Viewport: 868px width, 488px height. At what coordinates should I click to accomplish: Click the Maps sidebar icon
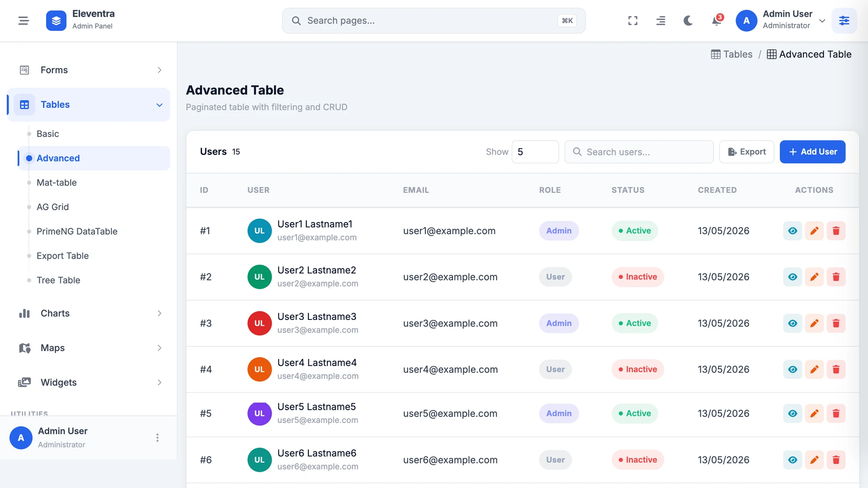tap(24, 348)
